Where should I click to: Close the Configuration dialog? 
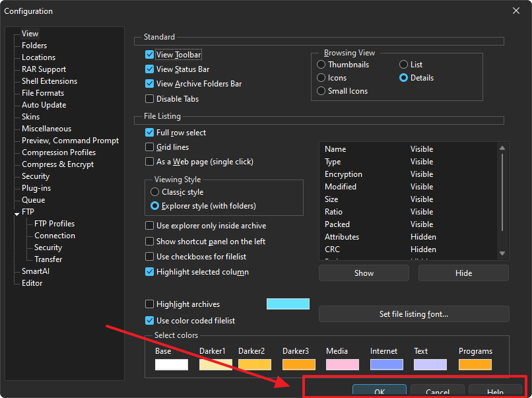[x=516, y=11]
